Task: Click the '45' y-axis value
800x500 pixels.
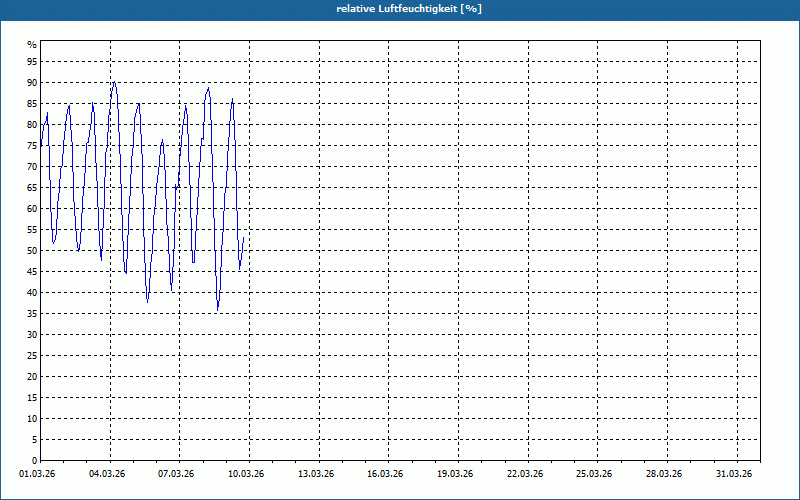Action: point(32,271)
